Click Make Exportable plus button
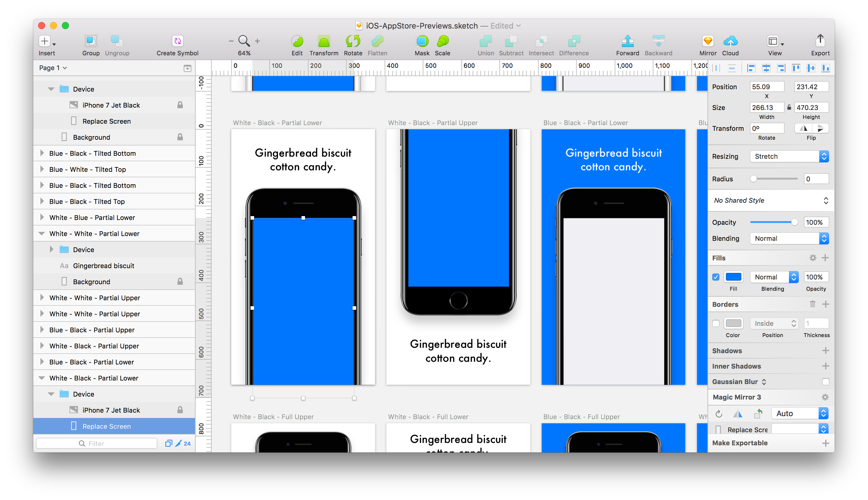 tap(825, 443)
